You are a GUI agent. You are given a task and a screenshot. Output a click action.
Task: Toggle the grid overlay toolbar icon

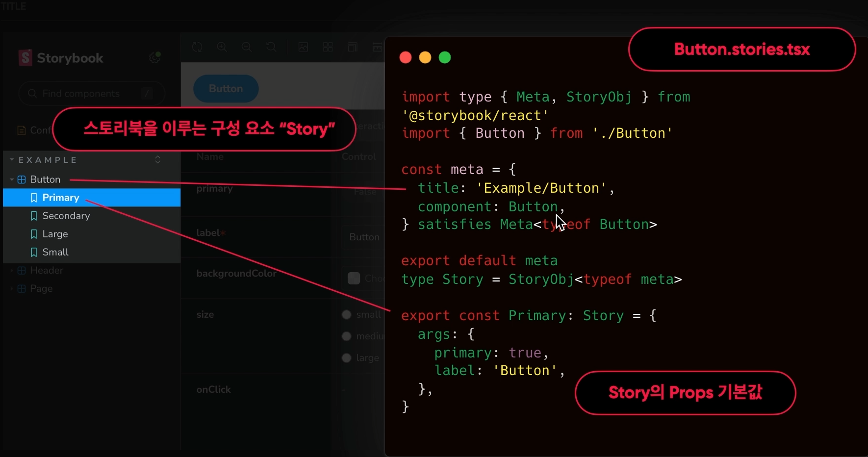tap(328, 47)
